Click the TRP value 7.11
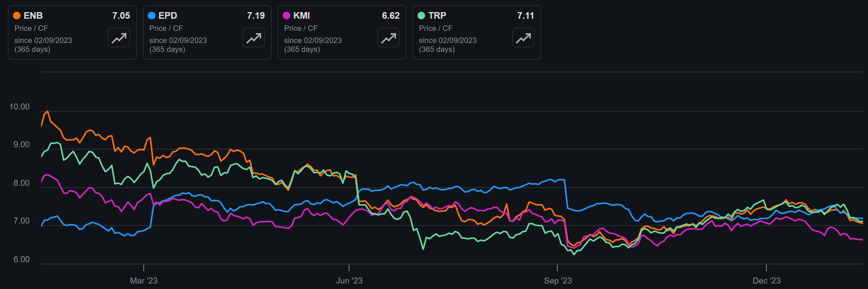The height and width of the screenshot is (289, 868). click(525, 16)
